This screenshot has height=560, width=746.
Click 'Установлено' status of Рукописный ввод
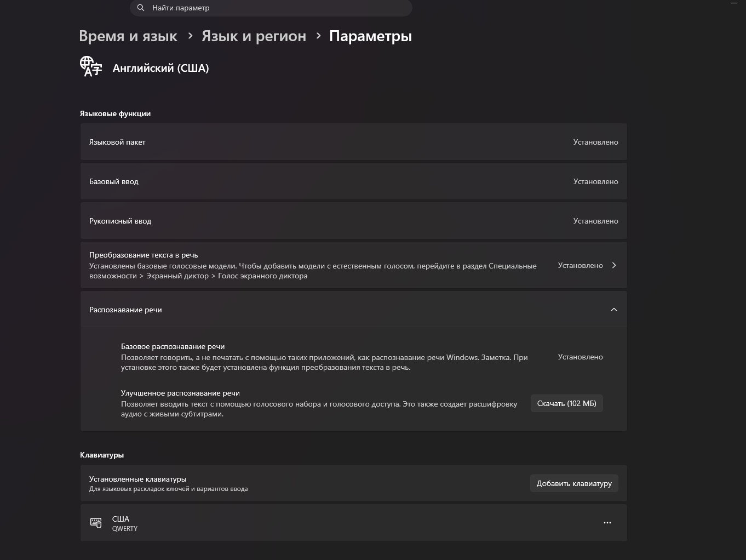[596, 221]
